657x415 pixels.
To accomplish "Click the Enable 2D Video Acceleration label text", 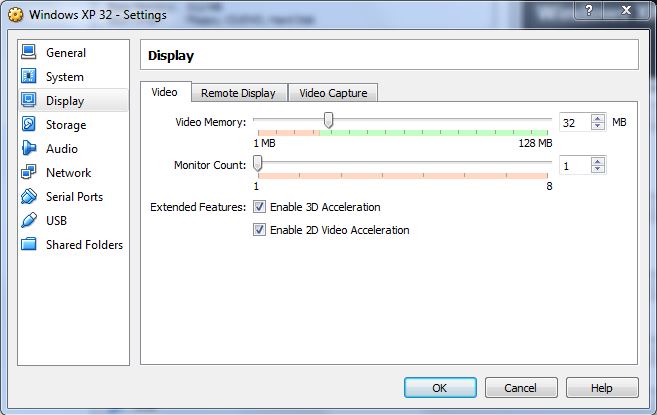I will [x=340, y=230].
